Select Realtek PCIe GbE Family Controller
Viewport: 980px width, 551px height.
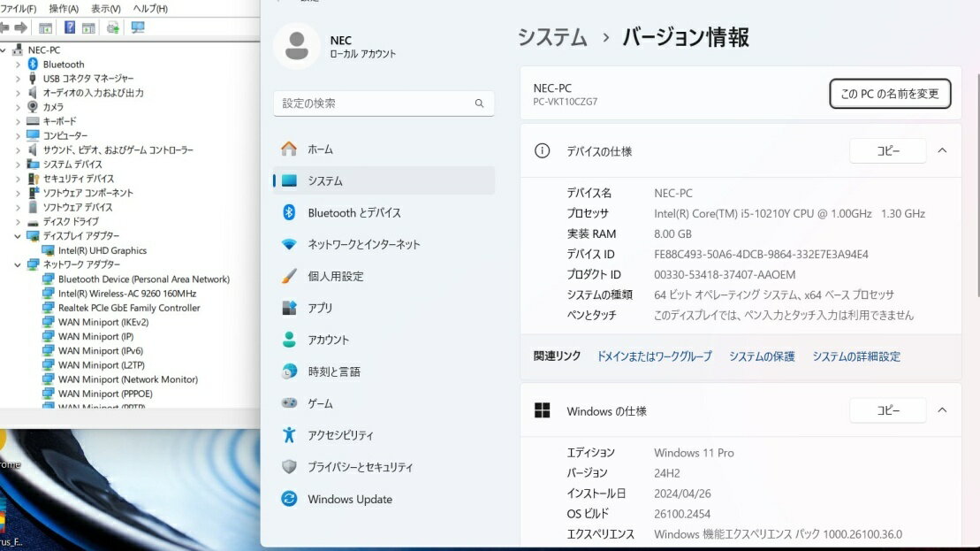[129, 308]
